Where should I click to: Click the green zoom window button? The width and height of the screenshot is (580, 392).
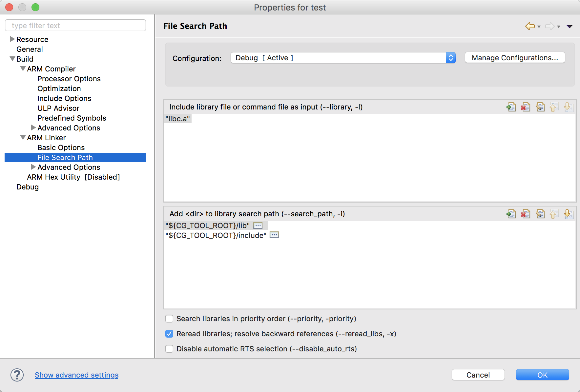click(x=35, y=7)
